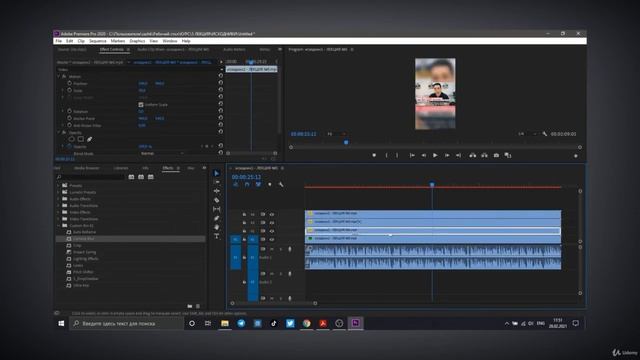Create 4-point polygon mask under Opacity
The image size is (640, 360).
(80, 139)
